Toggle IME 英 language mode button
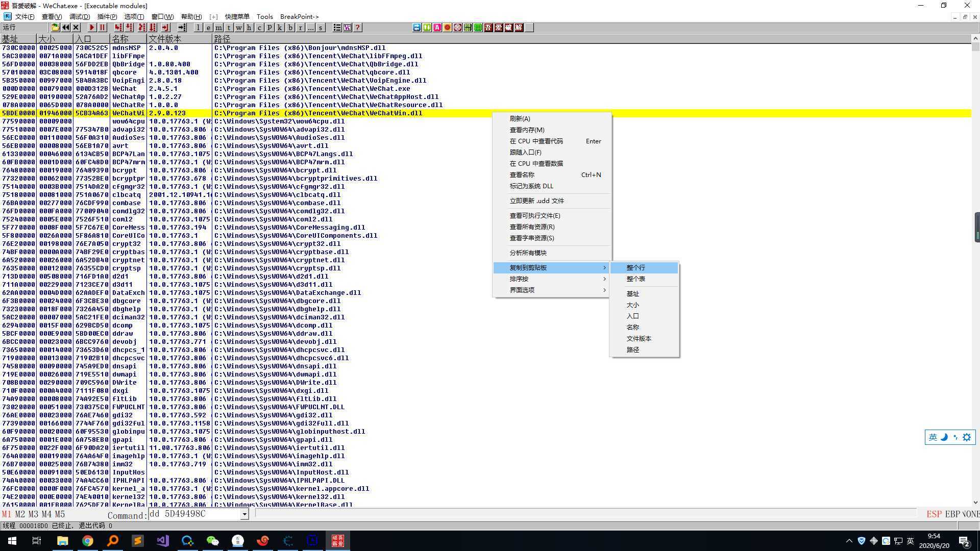This screenshot has width=980, height=551. coord(933,437)
